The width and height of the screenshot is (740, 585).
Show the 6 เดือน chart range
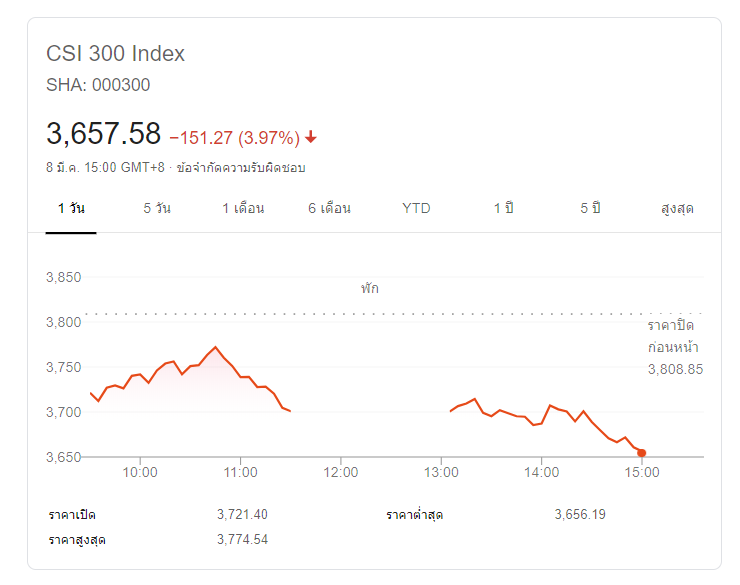pyautogui.click(x=329, y=208)
